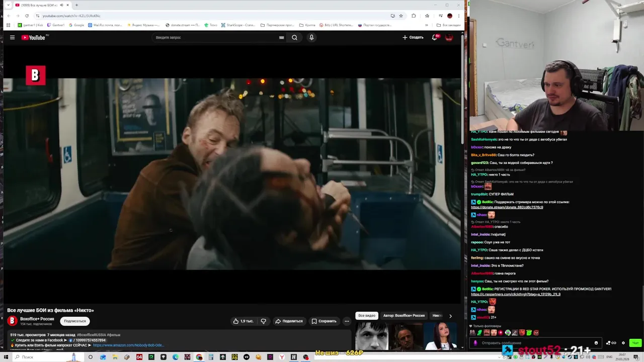Open the Крипта bookmarks folder

click(x=307, y=25)
